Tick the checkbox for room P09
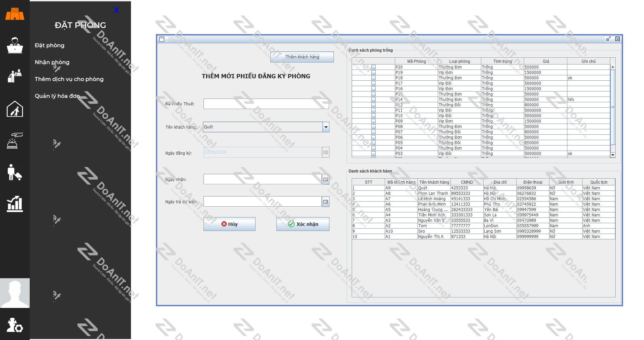644x340 pixels. 373,121
